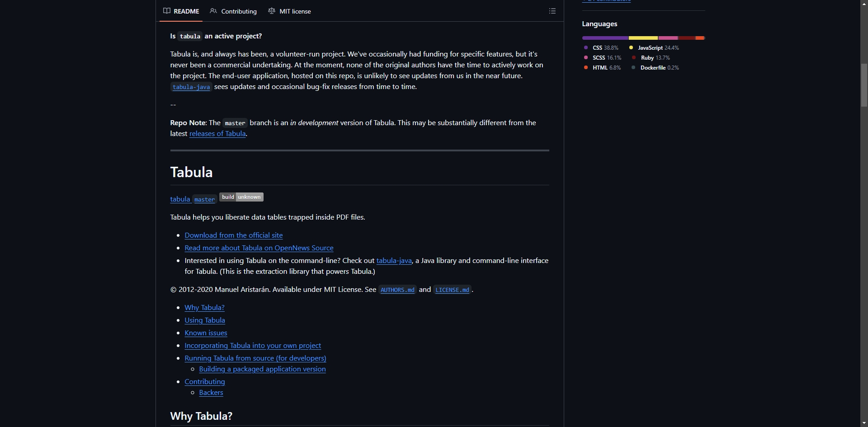Follow the releases of Tabula link
This screenshot has height=427, width=868.
coord(217,134)
